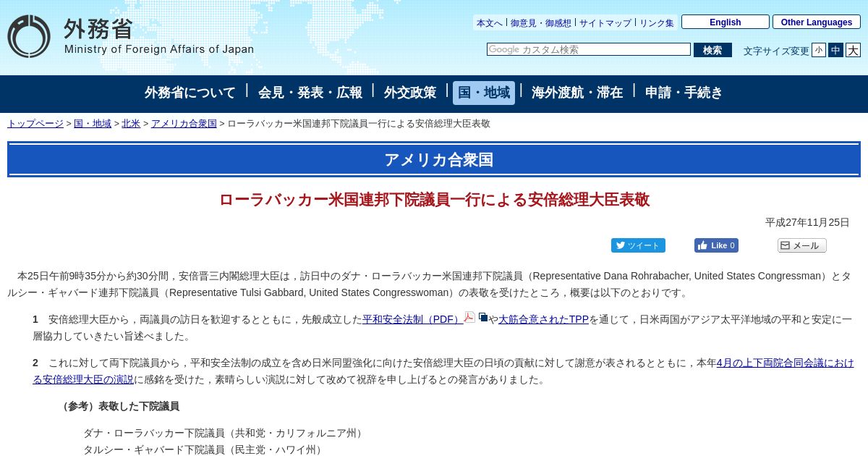
Task: Click the （参考）表敬した下院議員 heading
Action: click(x=119, y=406)
